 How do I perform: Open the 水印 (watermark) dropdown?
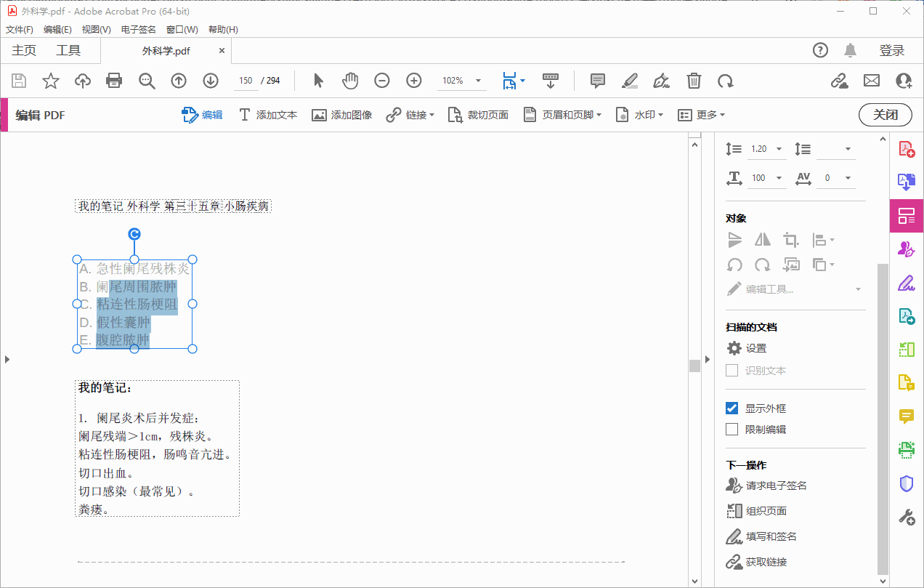click(x=639, y=114)
